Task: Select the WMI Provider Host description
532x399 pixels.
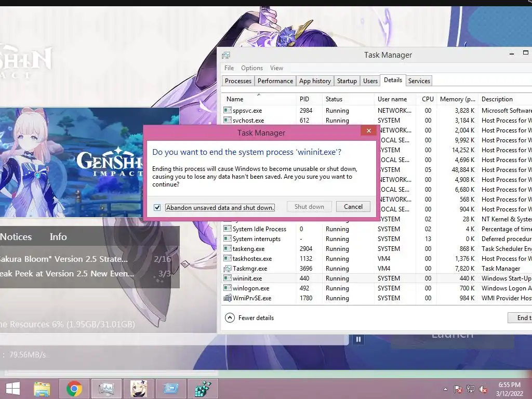Action: click(x=507, y=298)
